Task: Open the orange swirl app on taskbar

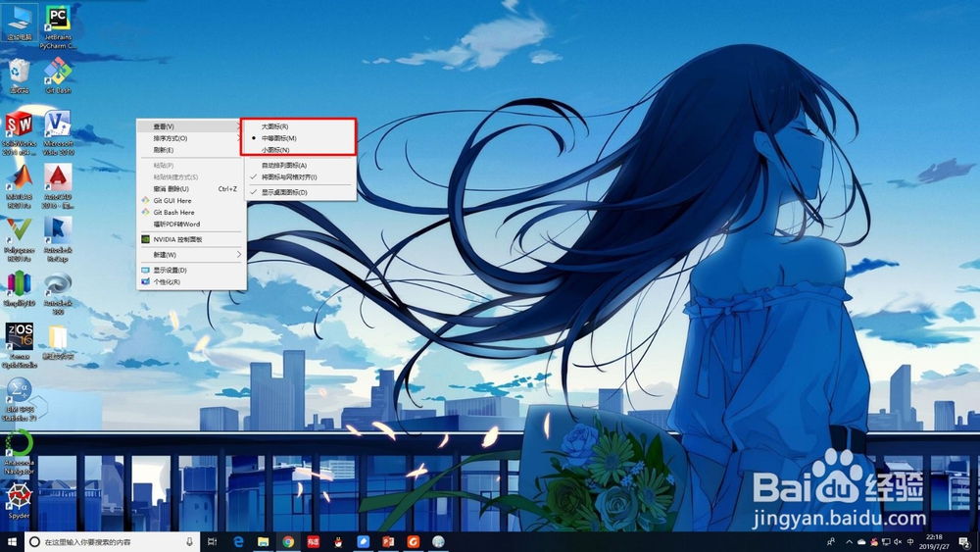Action: (414, 542)
